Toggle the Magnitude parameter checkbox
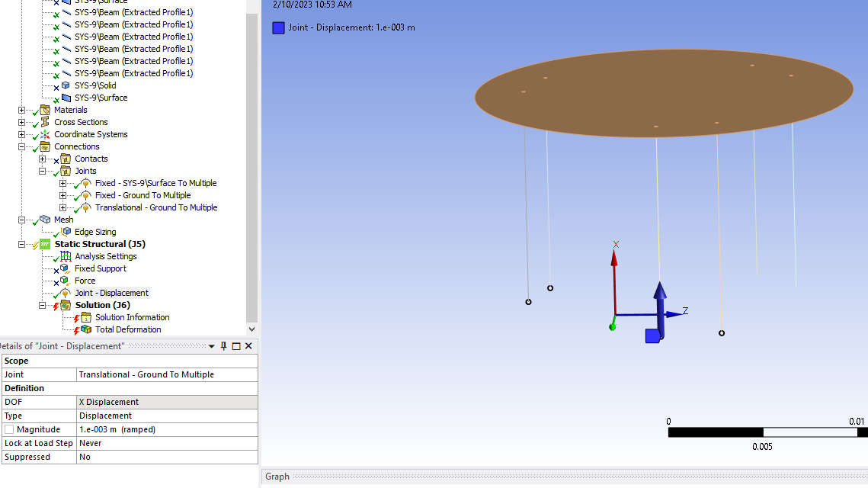Screen dimensions: 868x488 click(x=9, y=429)
